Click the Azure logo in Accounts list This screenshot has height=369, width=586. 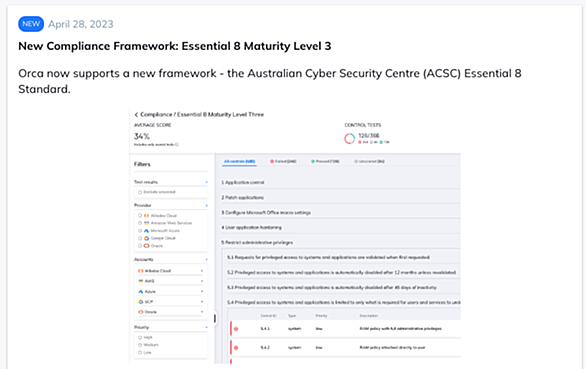click(x=141, y=291)
